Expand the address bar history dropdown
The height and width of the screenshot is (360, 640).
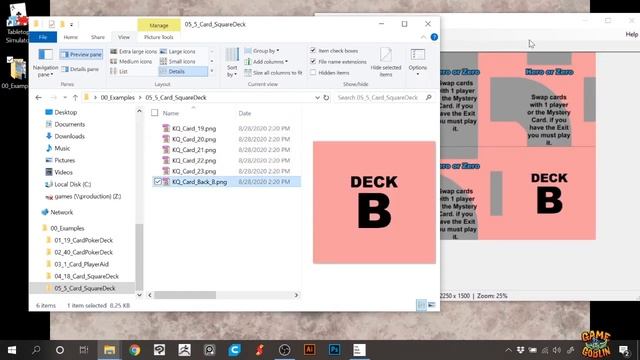click(317, 98)
